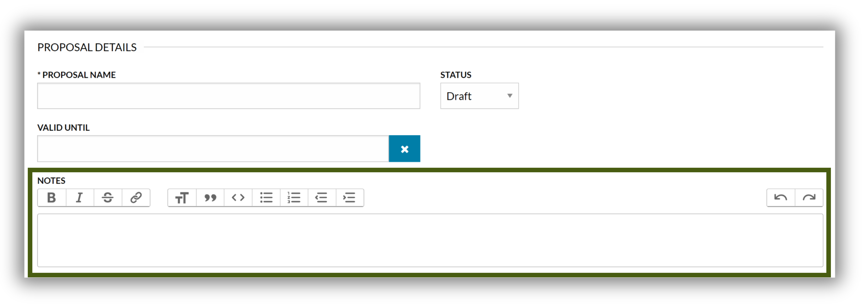
Task: Apply italic formatting in Notes editor
Action: 80,198
